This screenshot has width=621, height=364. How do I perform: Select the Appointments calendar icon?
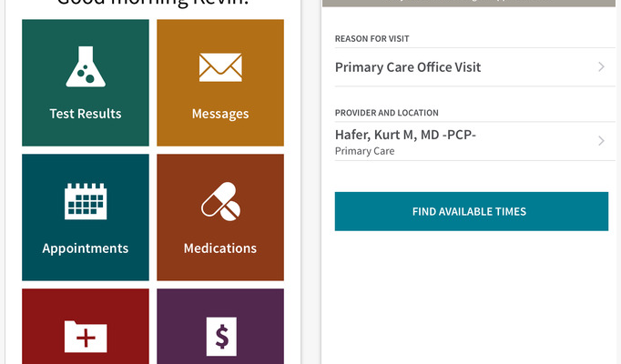coord(86,201)
